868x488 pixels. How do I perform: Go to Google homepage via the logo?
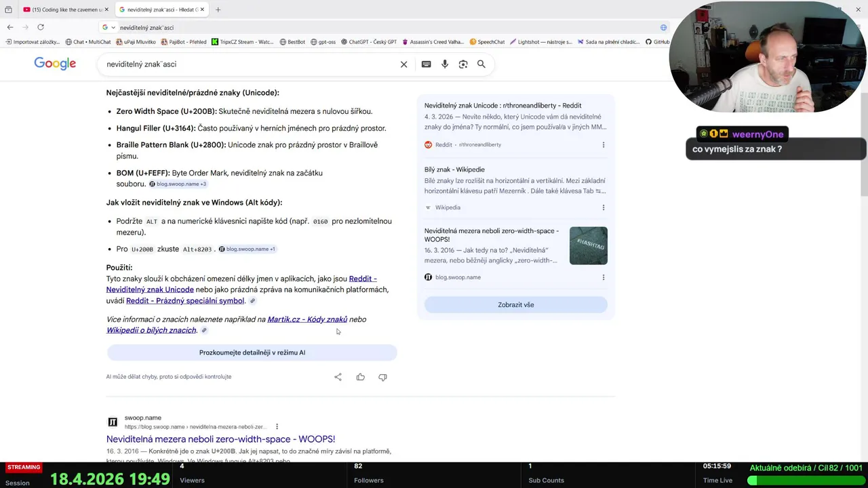pyautogui.click(x=55, y=64)
